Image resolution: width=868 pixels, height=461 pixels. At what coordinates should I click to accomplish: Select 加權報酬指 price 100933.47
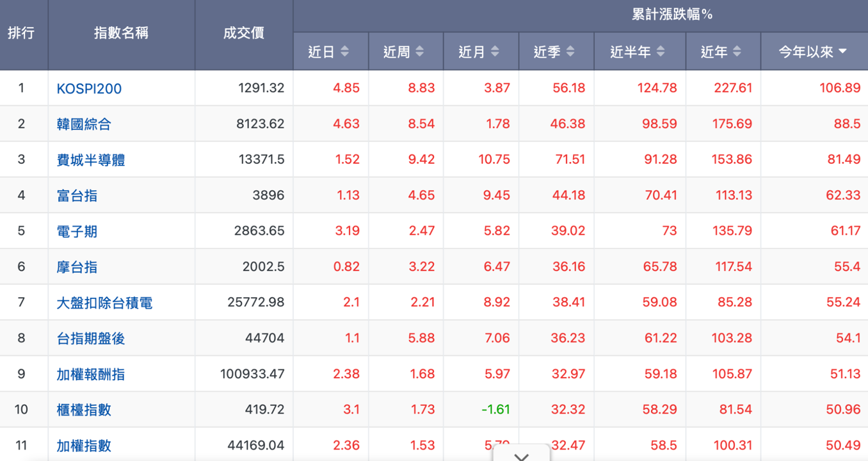pyautogui.click(x=252, y=374)
